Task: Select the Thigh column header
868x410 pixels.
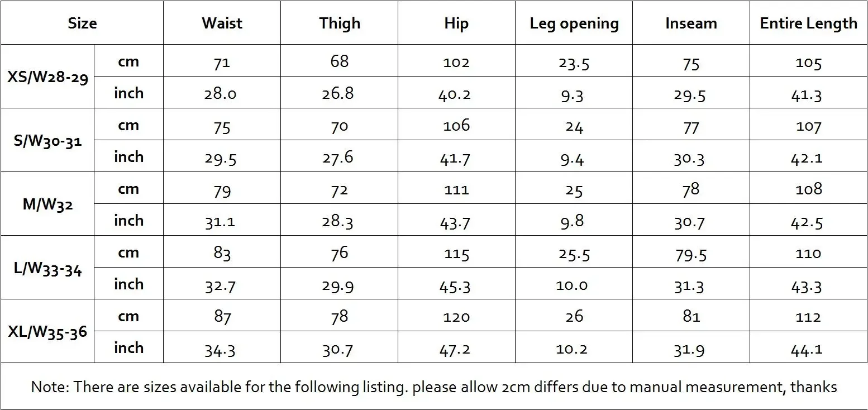Action: pos(340,23)
